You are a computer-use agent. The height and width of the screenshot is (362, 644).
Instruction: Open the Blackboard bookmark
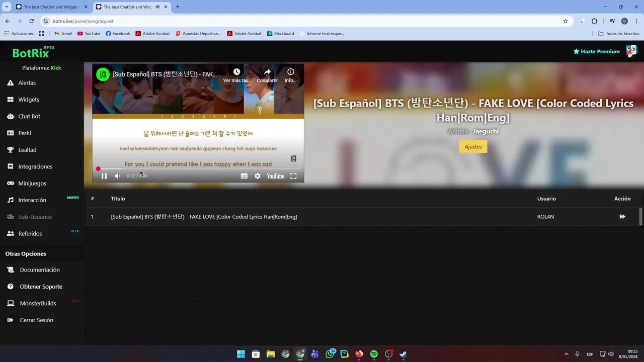click(280, 33)
